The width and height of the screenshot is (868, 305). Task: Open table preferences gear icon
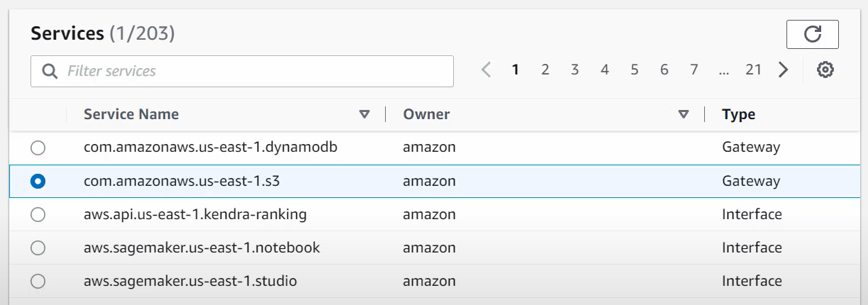pos(825,70)
